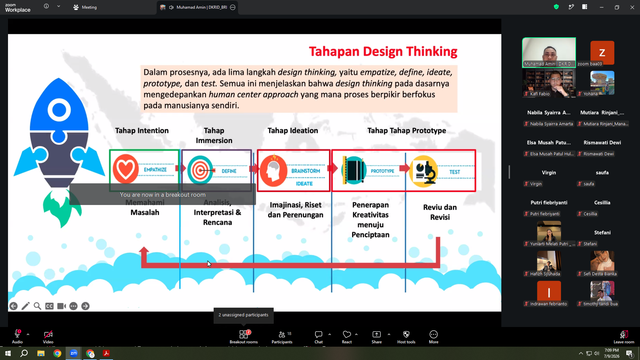Select the Muhamad Amin shared screen tab

[198, 7]
